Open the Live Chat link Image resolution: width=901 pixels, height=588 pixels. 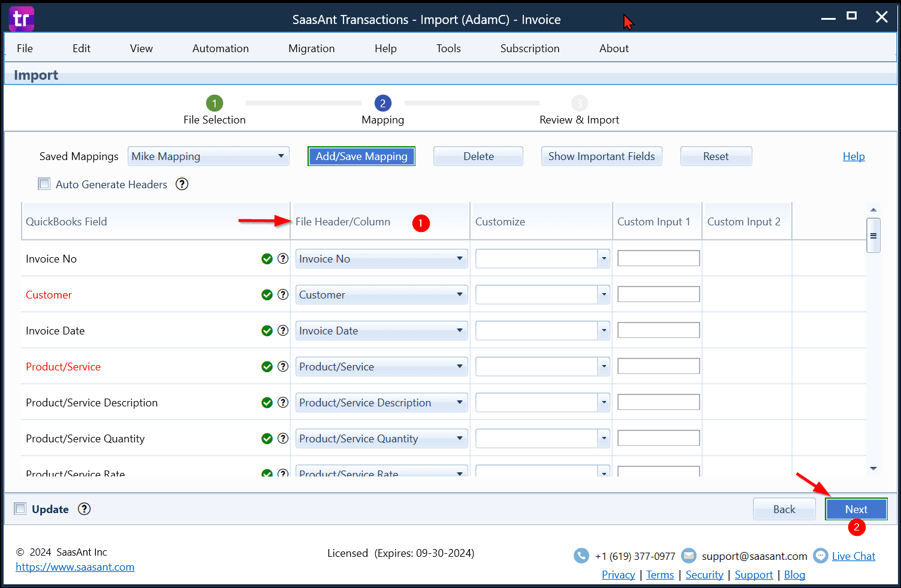tap(854, 556)
